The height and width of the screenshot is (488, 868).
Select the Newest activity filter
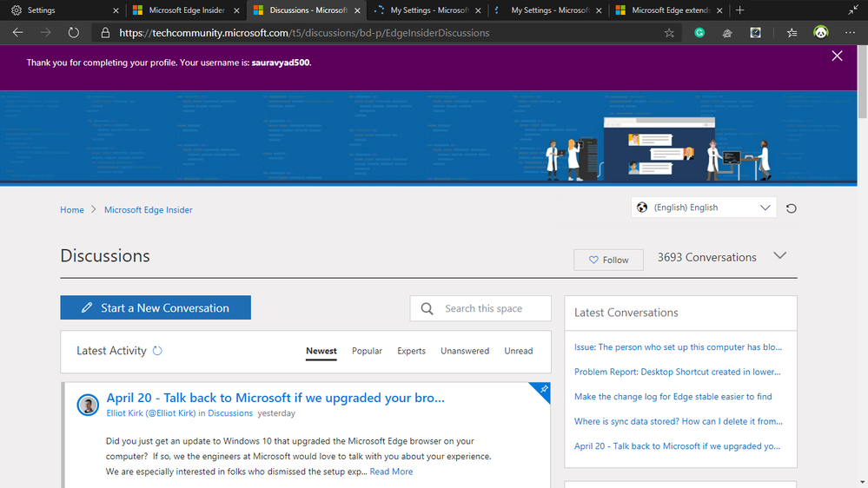(x=321, y=351)
